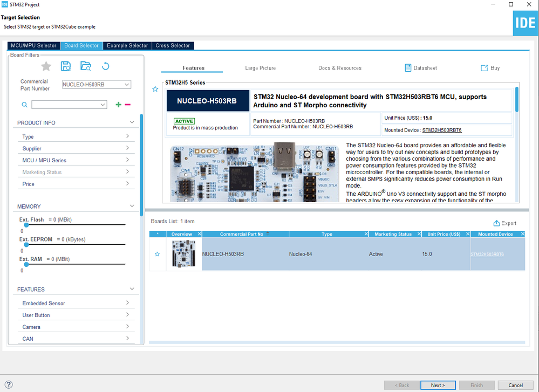This screenshot has height=392, width=539.
Task: Favorite NUCLEO-H503RB in the features panel
Action: click(x=155, y=90)
